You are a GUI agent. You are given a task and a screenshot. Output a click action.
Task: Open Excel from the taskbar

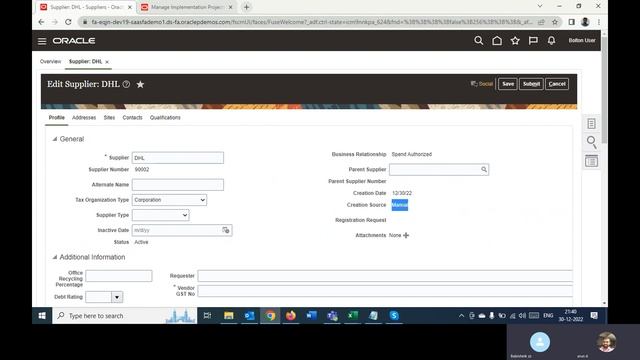coord(353,316)
